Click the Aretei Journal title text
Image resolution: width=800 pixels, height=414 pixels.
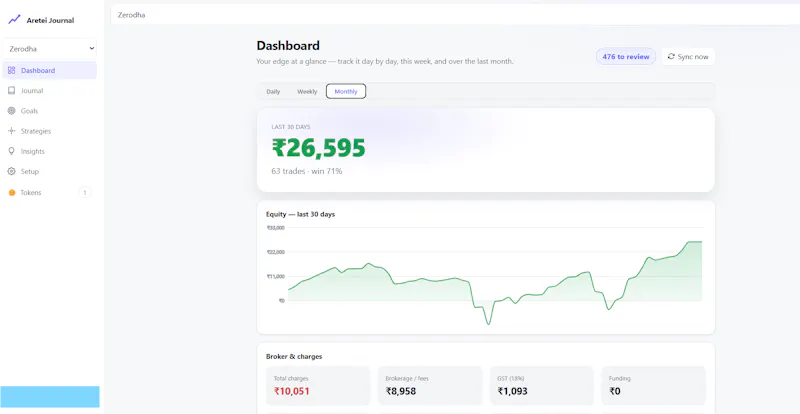click(51, 20)
